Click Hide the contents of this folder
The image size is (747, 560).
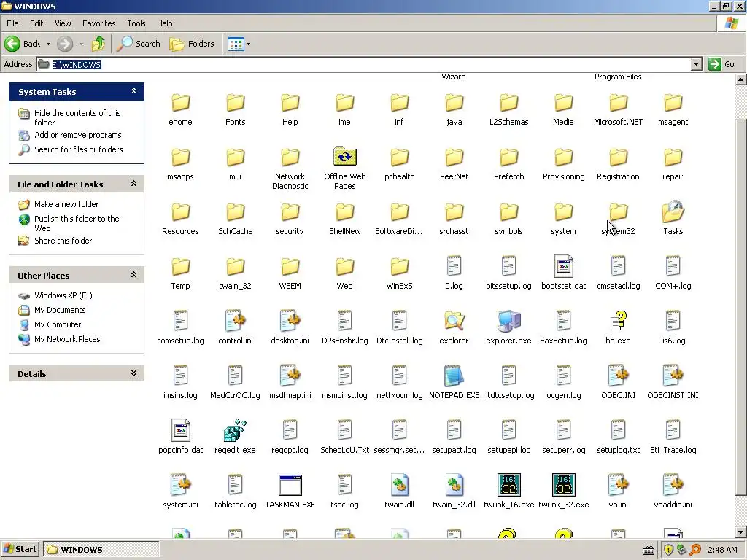click(x=77, y=117)
